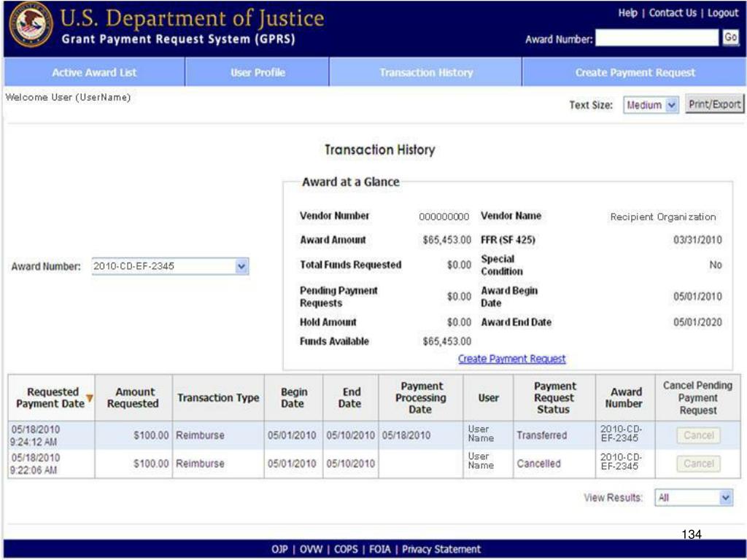The image size is (747, 560).
Task: Select the Transaction History tab
Action: pos(426,72)
